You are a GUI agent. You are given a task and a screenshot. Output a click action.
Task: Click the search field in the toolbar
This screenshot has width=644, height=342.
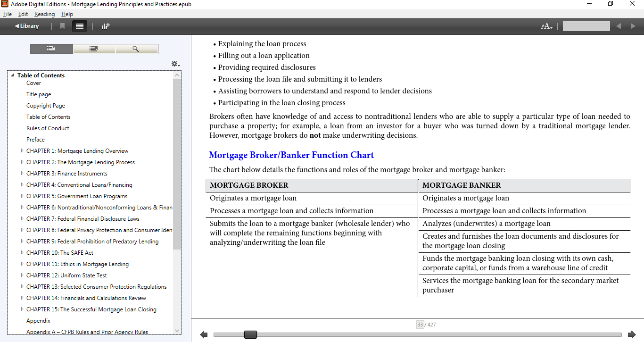(586, 26)
